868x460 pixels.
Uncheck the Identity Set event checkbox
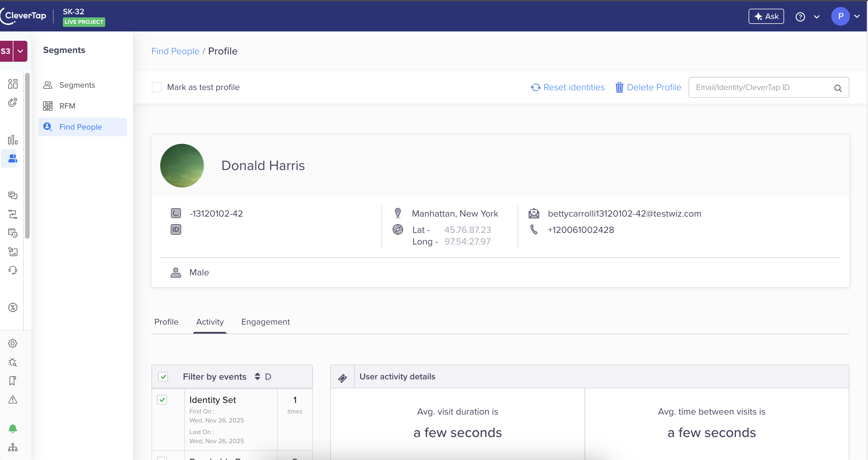click(162, 400)
